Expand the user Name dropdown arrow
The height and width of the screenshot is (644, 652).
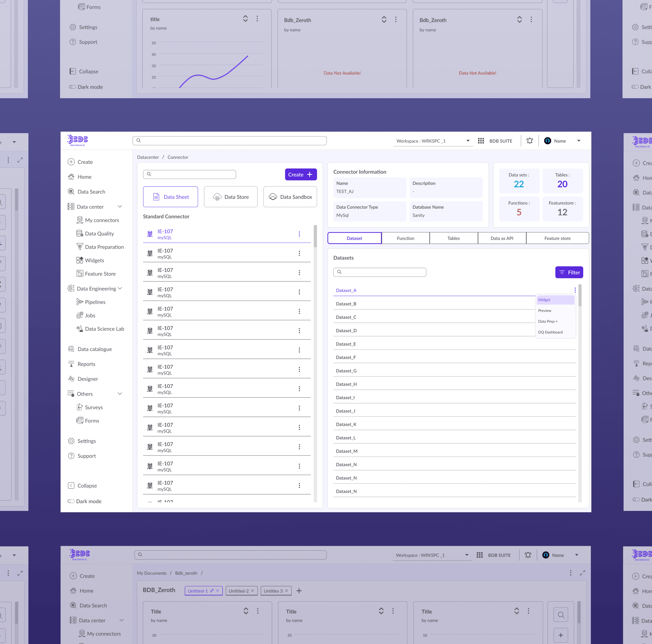pos(579,141)
